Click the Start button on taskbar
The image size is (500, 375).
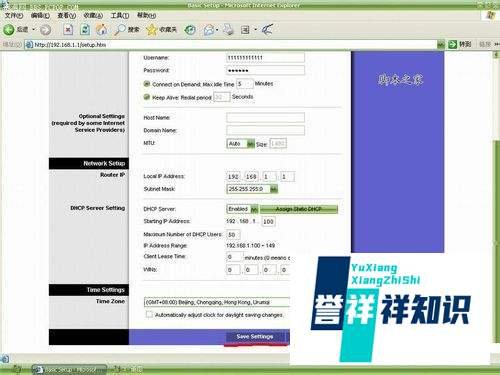click(x=15, y=370)
